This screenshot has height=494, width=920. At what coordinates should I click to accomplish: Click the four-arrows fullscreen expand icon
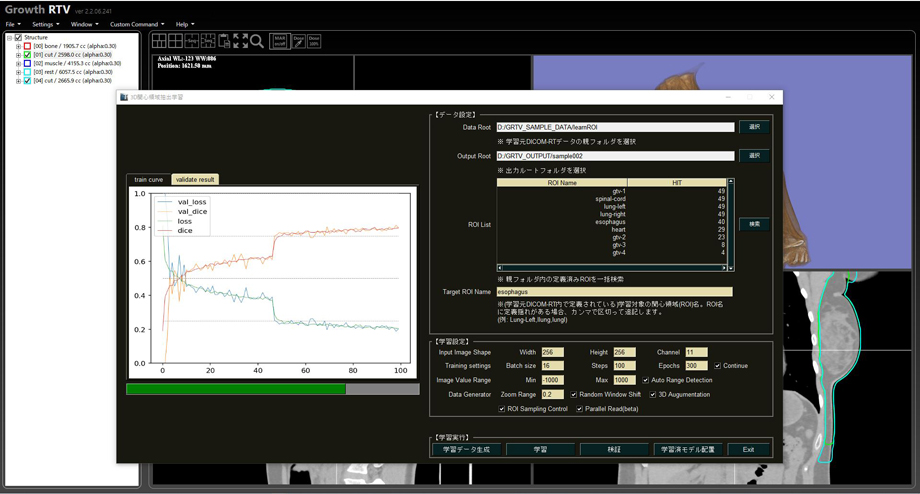[241, 41]
